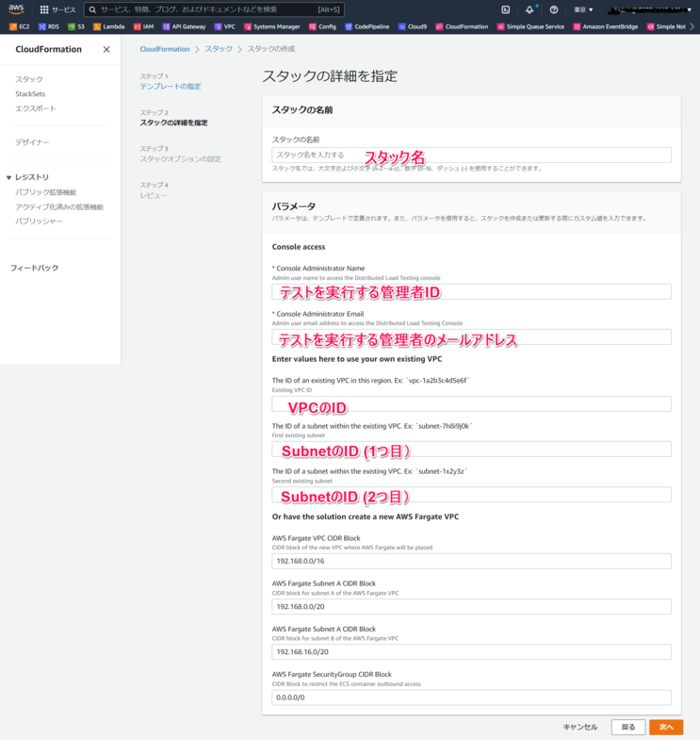Click SecurityGroup CIDR field 0.0.0.0/0
The image size is (700, 754).
click(x=471, y=697)
